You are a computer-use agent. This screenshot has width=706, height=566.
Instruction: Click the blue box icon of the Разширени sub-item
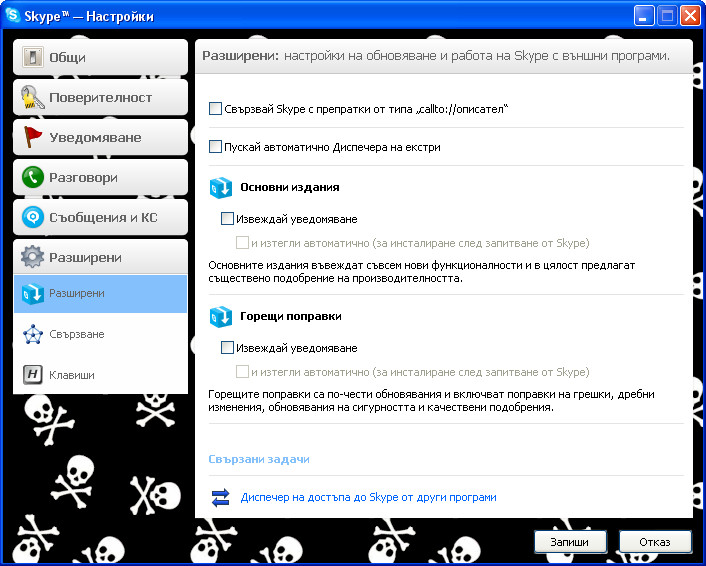32,294
